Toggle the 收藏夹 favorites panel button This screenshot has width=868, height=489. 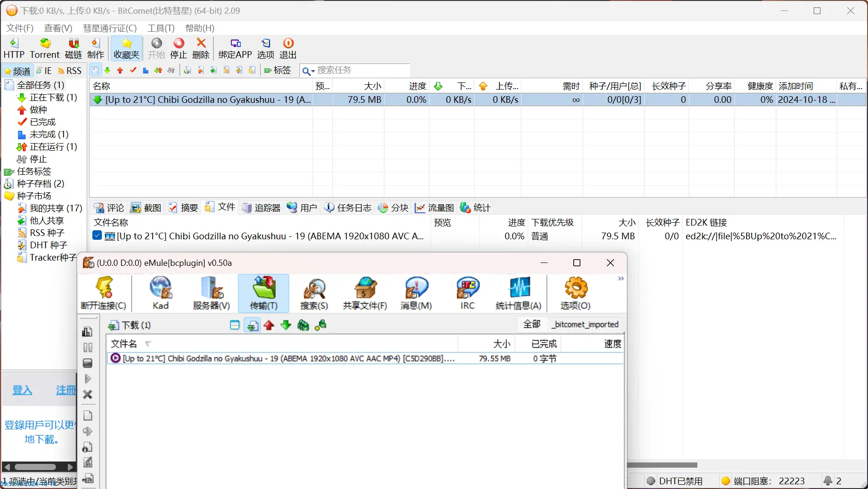127,48
